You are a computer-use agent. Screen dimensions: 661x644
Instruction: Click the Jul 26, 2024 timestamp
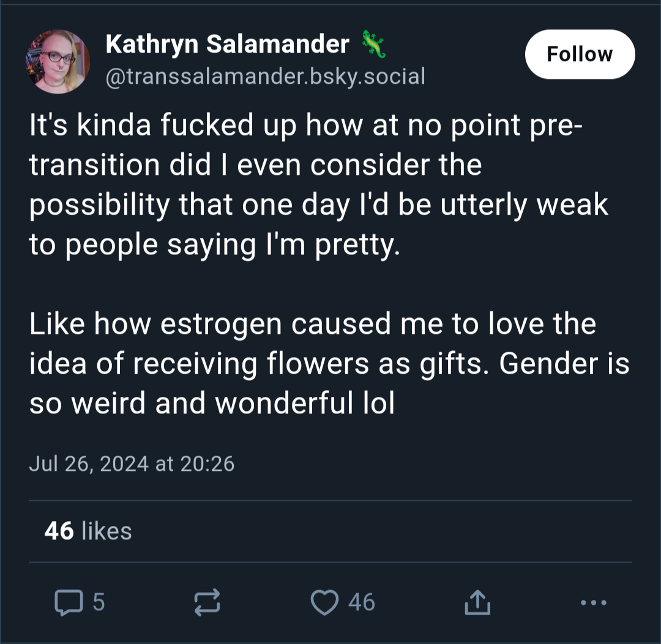[x=132, y=464]
